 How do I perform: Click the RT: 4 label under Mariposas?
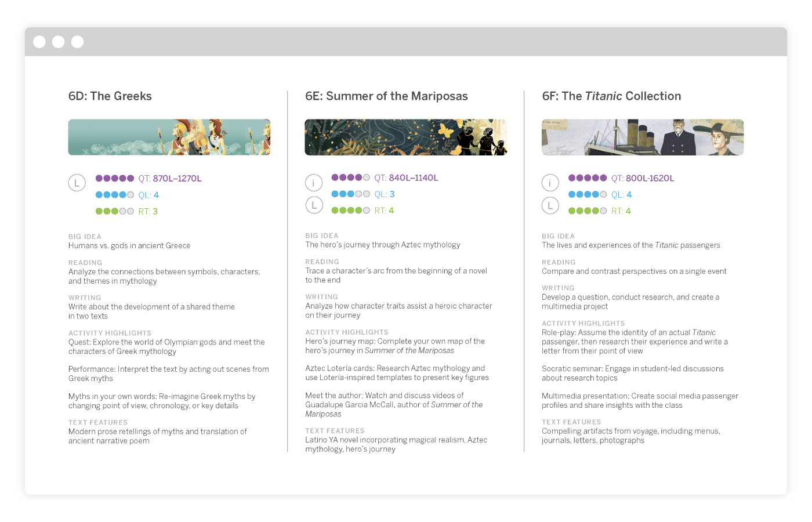point(384,211)
